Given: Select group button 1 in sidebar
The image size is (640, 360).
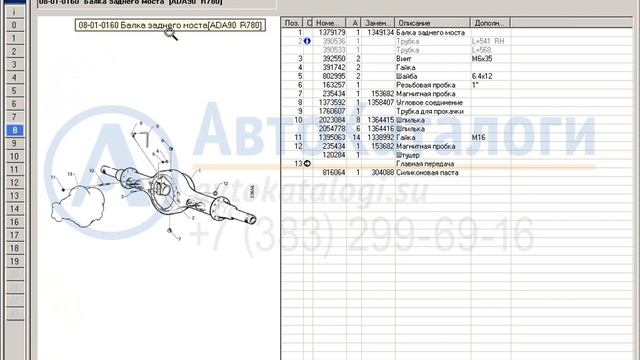Looking at the screenshot, I should [14, 38].
